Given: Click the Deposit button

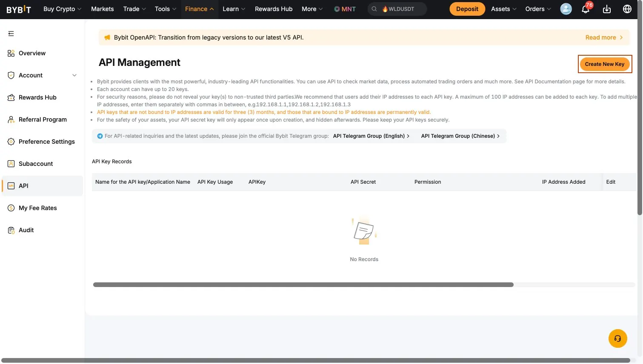Looking at the screenshot, I should pos(467,9).
